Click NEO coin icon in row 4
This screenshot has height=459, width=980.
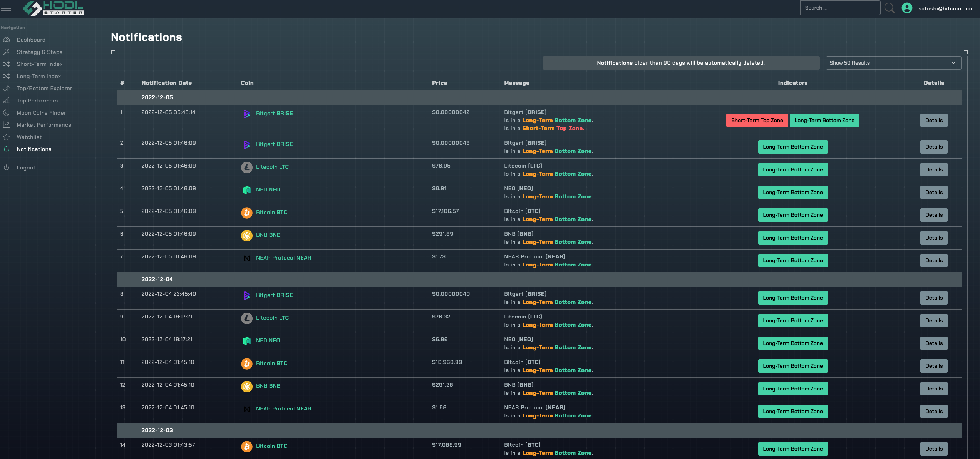pyautogui.click(x=247, y=190)
